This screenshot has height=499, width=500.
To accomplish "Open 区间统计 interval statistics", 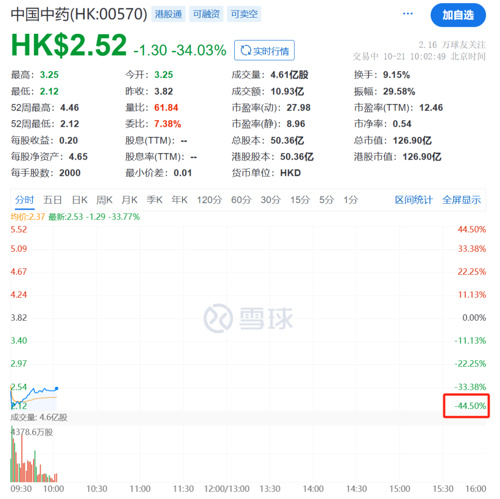I will (x=413, y=200).
